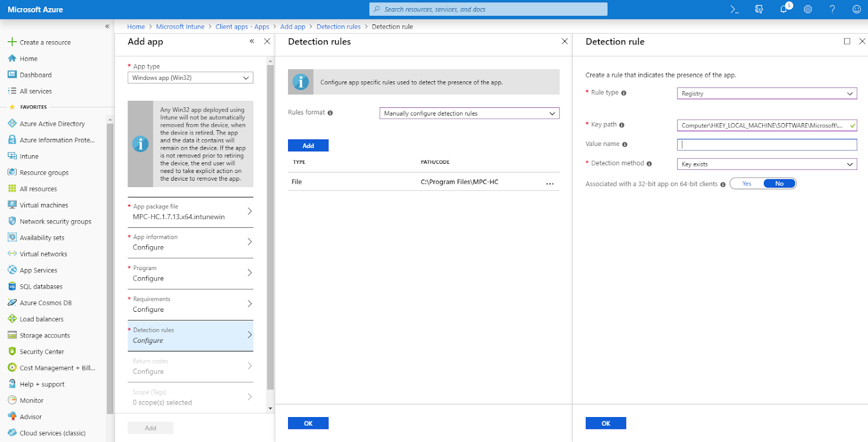This screenshot has height=442, width=868.
Task: Collapse the Add app blade
Action: [252, 41]
